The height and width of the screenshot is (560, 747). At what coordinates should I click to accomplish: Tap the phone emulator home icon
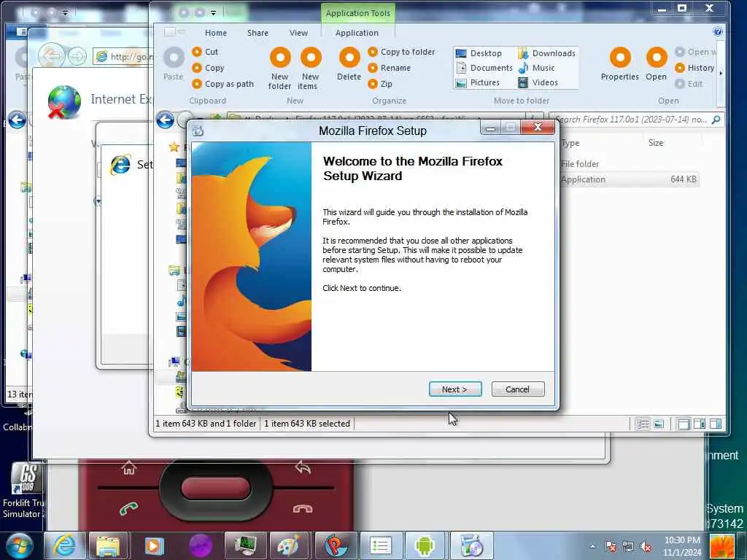tap(128, 469)
